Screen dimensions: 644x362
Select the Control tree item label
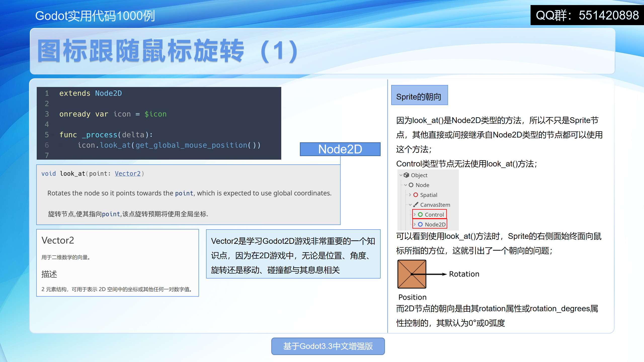(434, 214)
